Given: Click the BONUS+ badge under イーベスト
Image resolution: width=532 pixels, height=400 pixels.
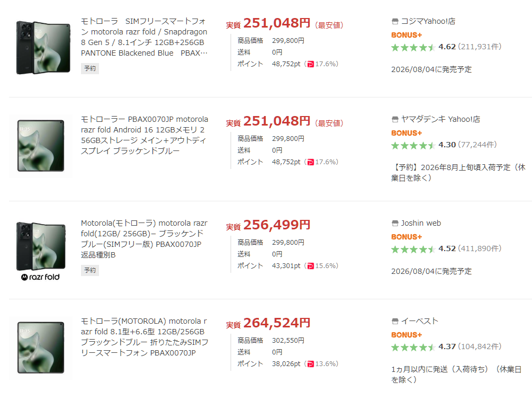Looking at the screenshot, I should point(407,335).
